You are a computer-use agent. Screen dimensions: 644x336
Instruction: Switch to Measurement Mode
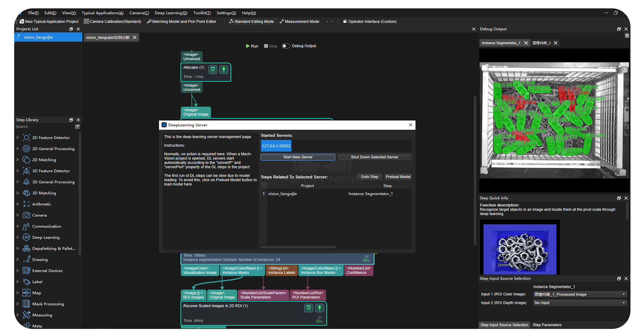coord(299,21)
